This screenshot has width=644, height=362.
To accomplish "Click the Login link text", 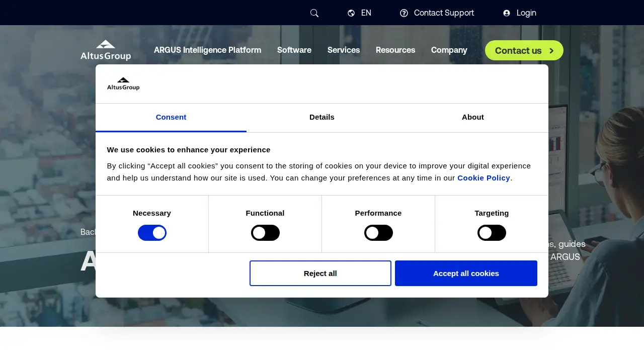I will (526, 13).
